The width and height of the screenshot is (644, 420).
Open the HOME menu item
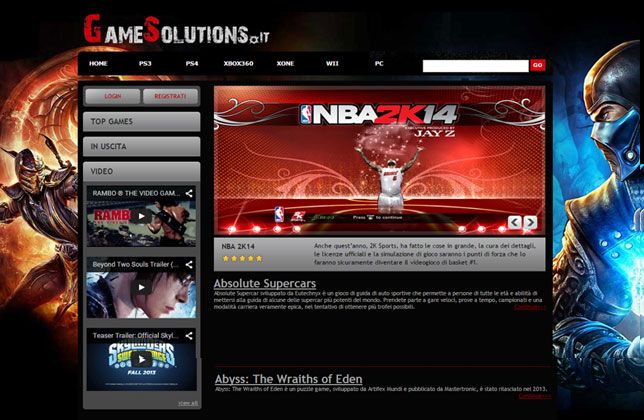pyautogui.click(x=98, y=64)
